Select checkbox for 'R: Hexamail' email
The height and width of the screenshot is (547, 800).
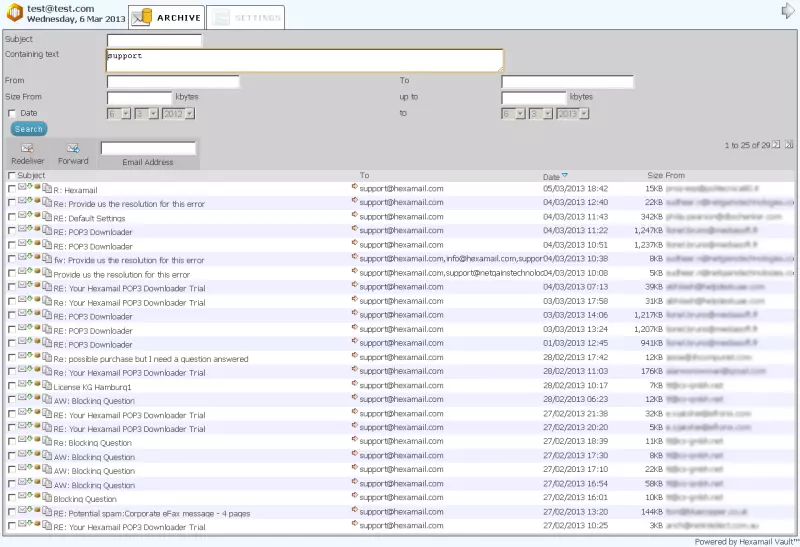pos(12,188)
